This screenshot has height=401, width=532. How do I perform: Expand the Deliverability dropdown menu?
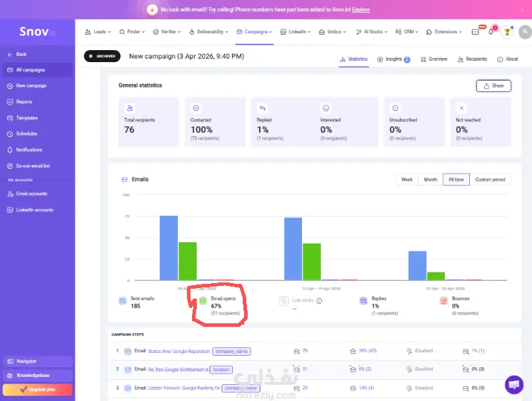[209, 32]
